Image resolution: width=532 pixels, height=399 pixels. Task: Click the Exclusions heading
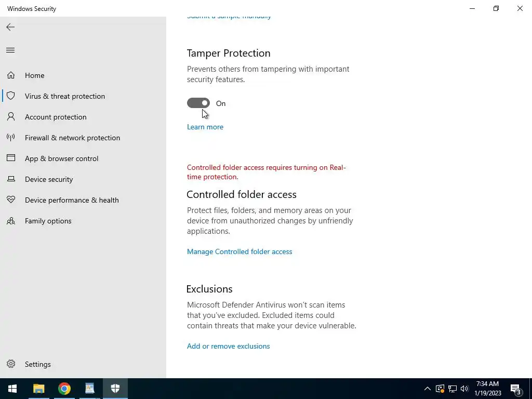click(209, 289)
